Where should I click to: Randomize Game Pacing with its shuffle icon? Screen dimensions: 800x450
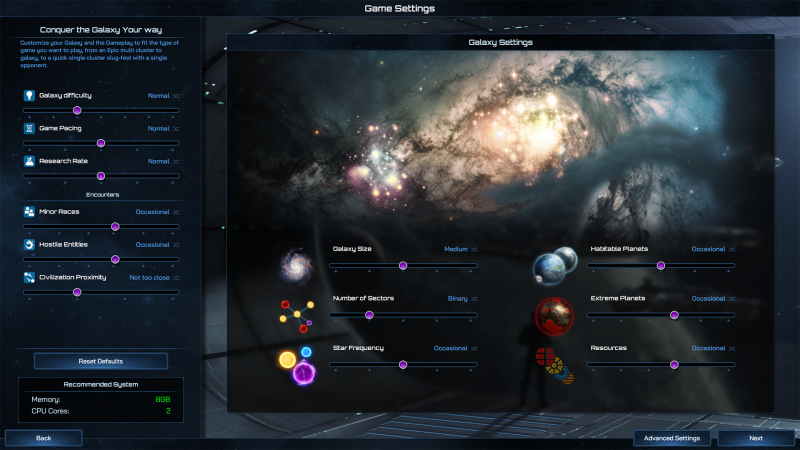tap(176, 129)
